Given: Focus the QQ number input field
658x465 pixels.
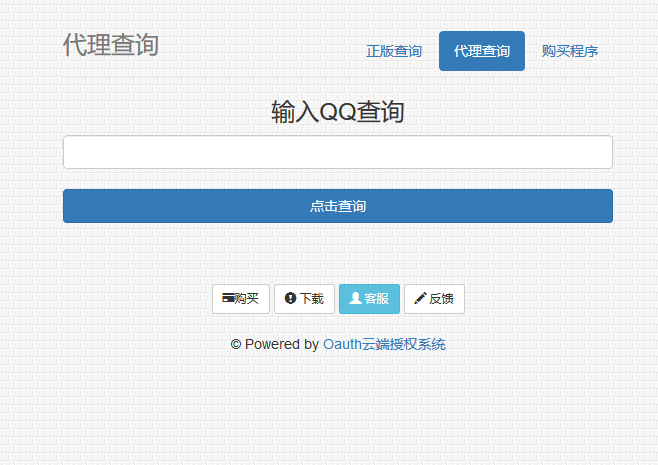Looking at the screenshot, I should [337, 152].
